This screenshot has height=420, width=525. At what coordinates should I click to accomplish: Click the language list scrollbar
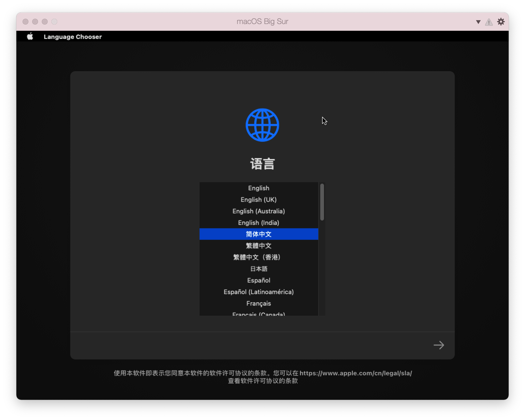(x=322, y=202)
